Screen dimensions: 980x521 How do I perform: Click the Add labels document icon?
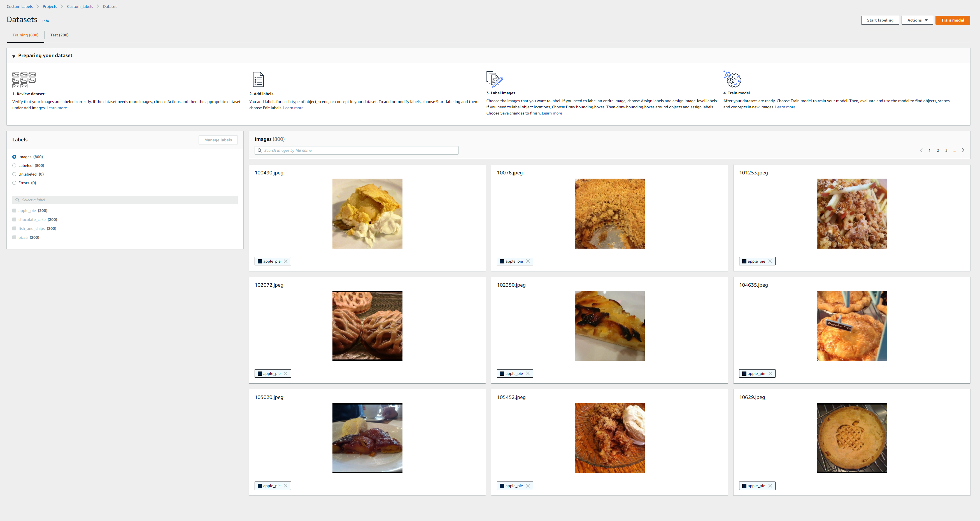click(258, 80)
